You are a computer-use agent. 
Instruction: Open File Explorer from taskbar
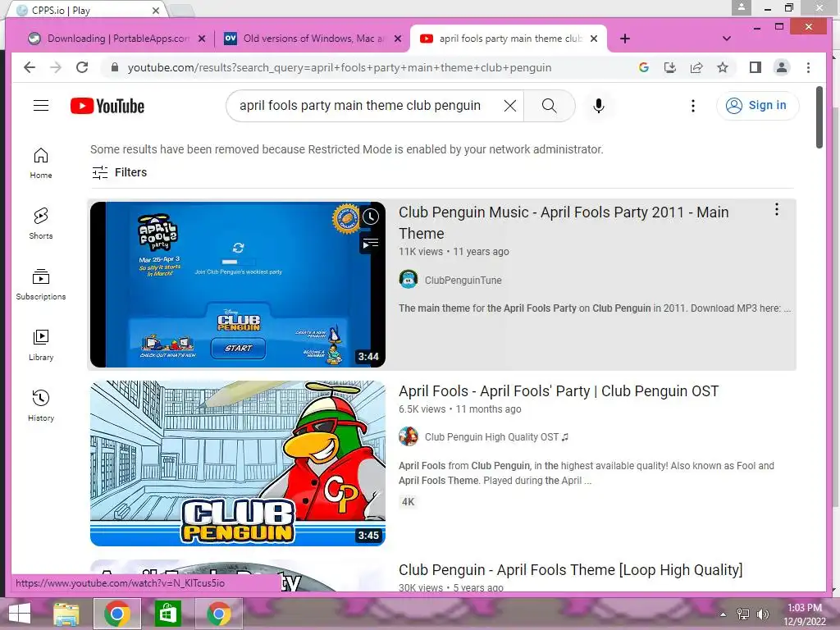tap(66, 614)
